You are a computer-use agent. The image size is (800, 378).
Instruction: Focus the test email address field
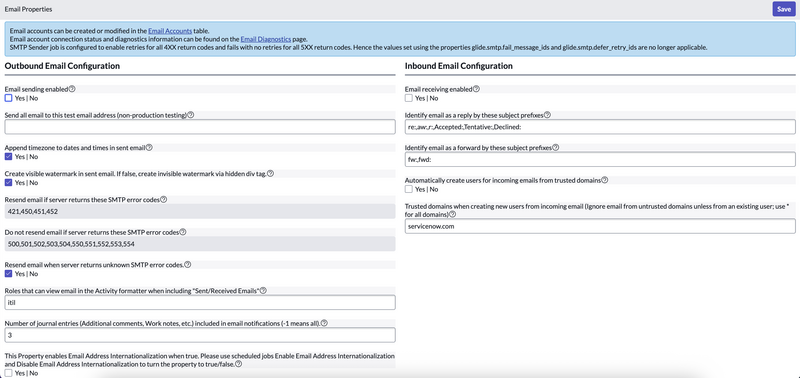click(x=200, y=127)
